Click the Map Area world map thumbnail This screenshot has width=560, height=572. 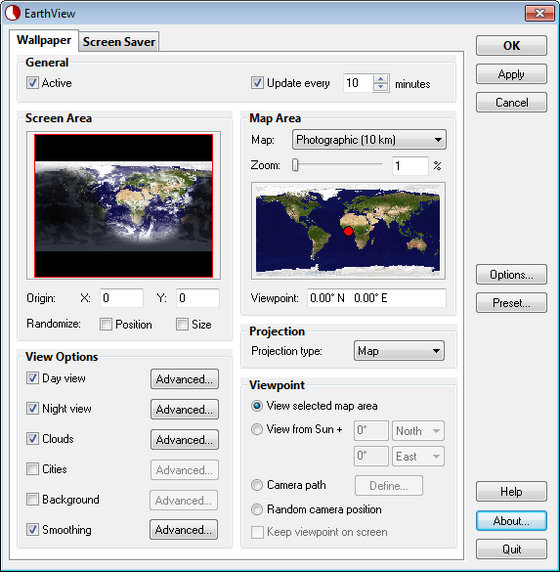click(348, 231)
